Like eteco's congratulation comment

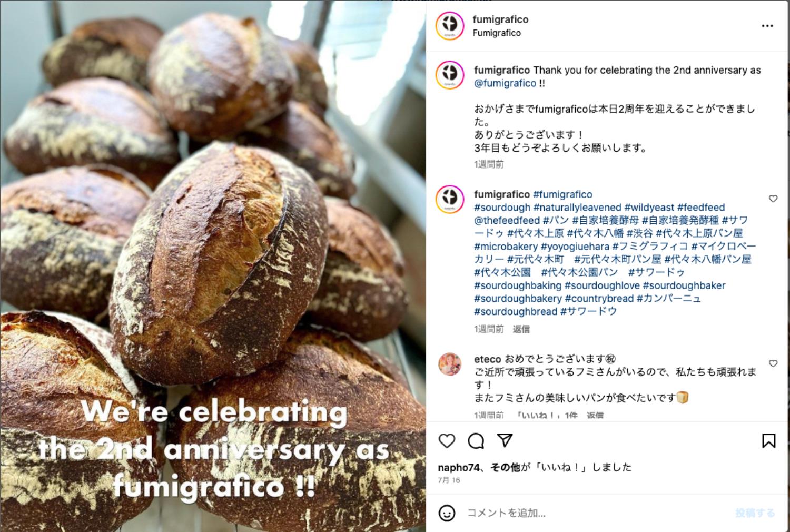tap(773, 363)
